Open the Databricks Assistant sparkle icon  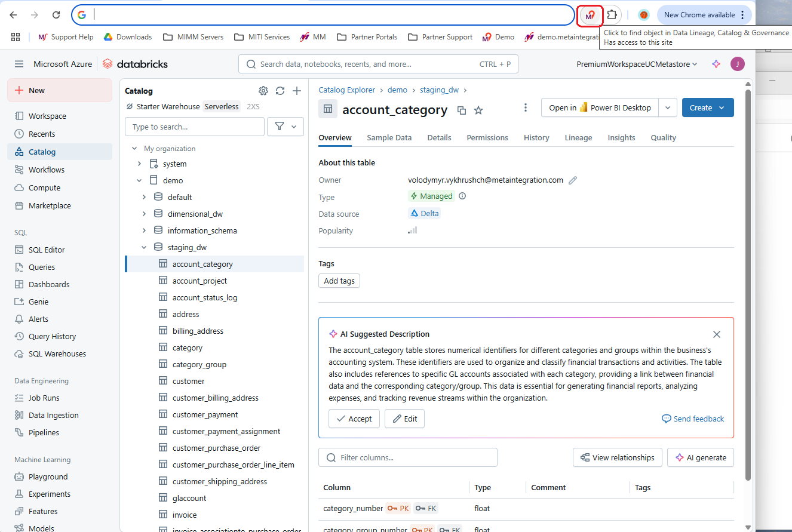click(716, 64)
